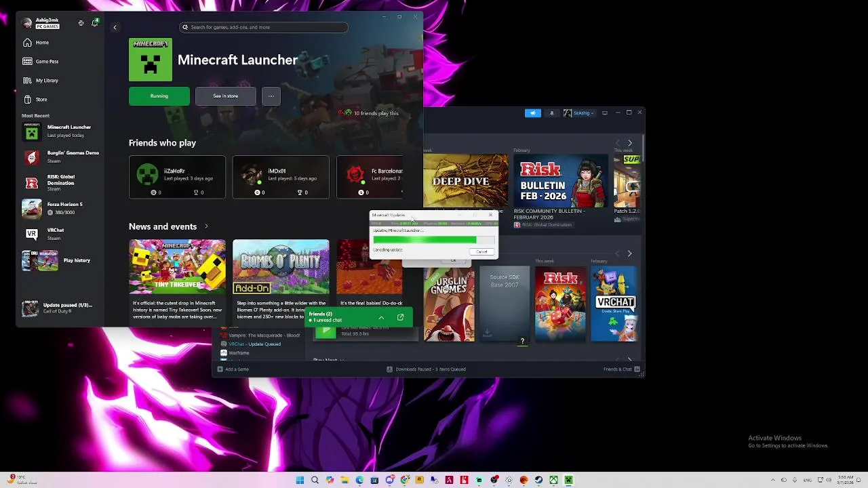Image resolution: width=868 pixels, height=488 pixels.
Task: Open Discord icon on taskbar
Action: click(389, 480)
